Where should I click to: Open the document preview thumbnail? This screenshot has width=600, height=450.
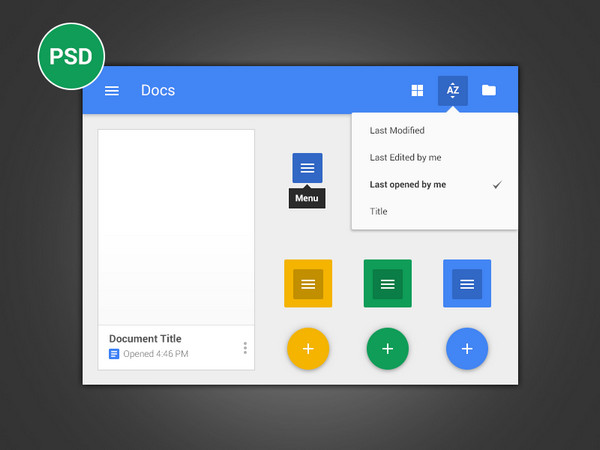click(x=176, y=227)
